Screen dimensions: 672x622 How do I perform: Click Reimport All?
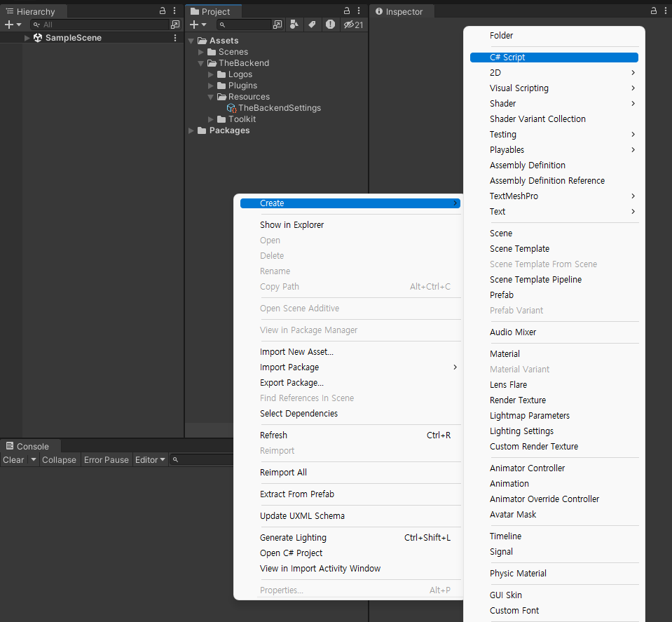[x=350, y=473]
